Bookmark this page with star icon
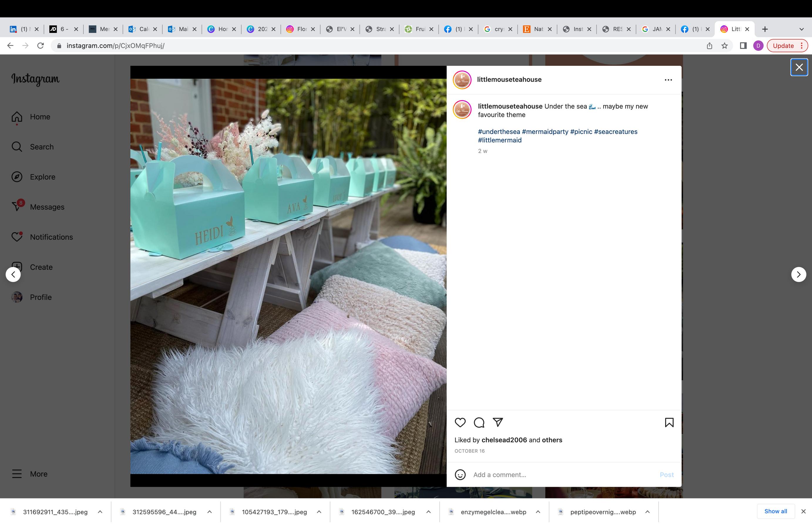Image resolution: width=812 pixels, height=525 pixels. pyautogui.click(x=725, y=46)
